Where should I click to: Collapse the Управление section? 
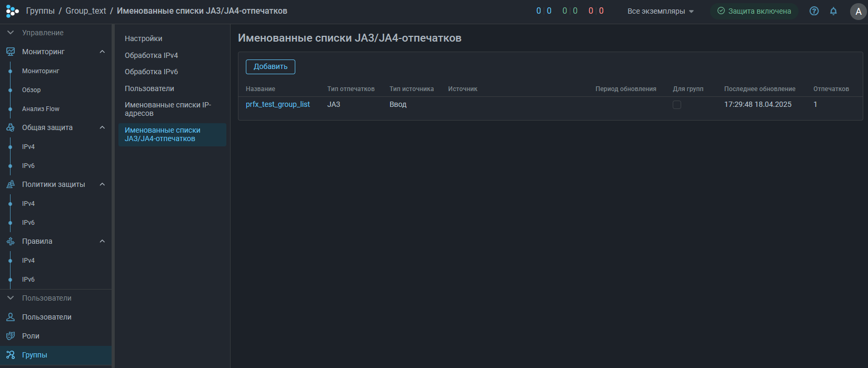[11, 33]
